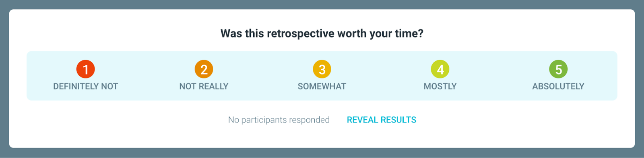
Task: Select the lime number 4 rating circle
Action: (440, 69)
